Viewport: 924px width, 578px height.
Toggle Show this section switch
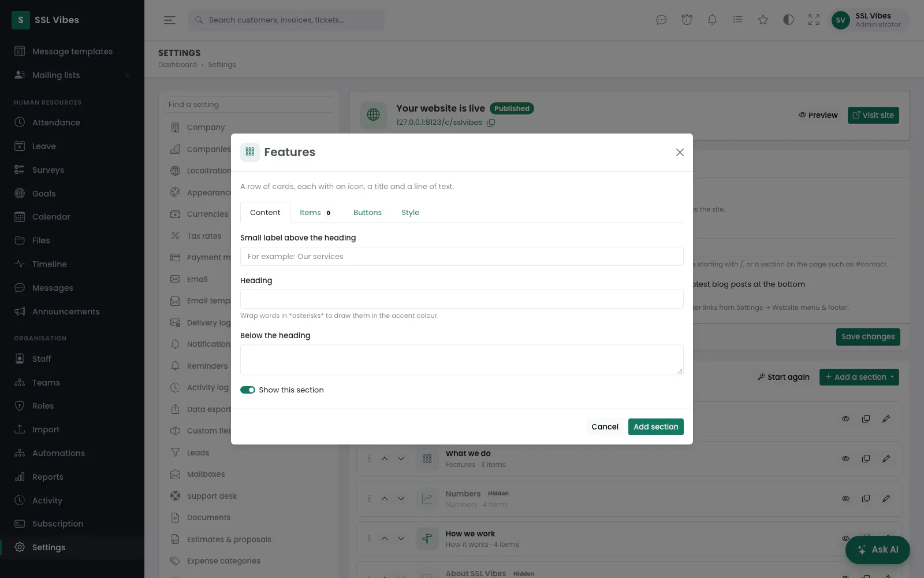[248, 390]
